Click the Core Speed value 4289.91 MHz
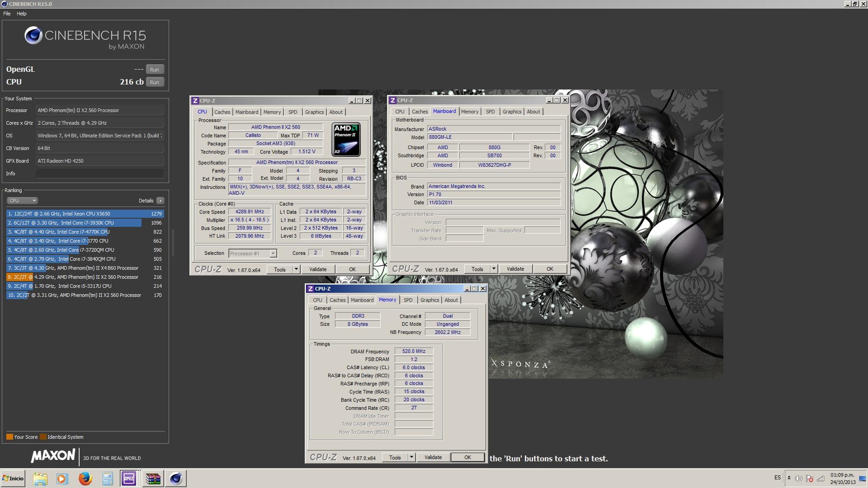This screenshot has height=488, width=868. tap(250, 211)
